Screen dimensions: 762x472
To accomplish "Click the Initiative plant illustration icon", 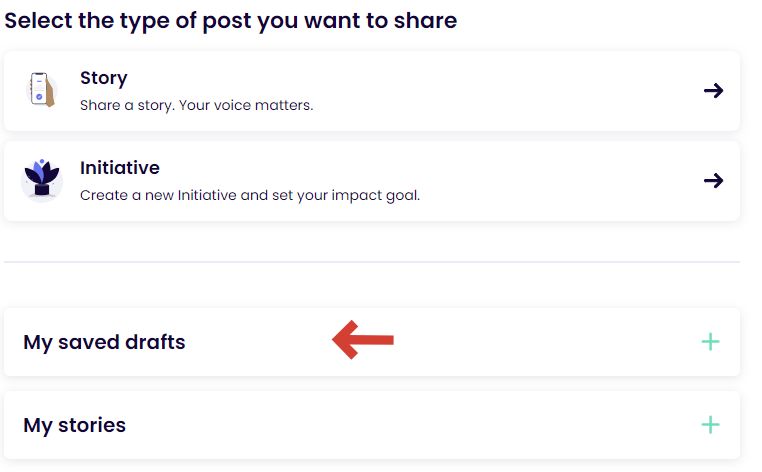I will [x=41, y=180].
